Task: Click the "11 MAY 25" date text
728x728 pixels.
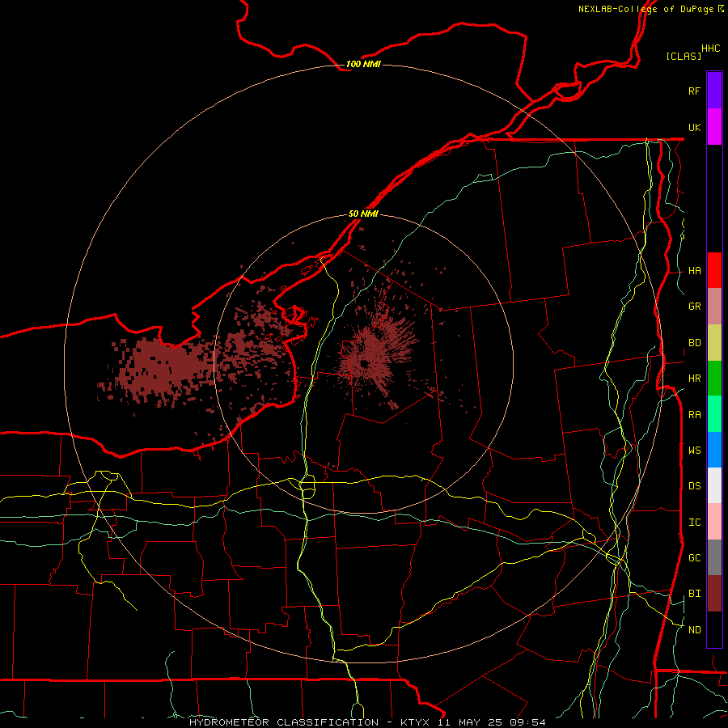Action: (472, 722)
